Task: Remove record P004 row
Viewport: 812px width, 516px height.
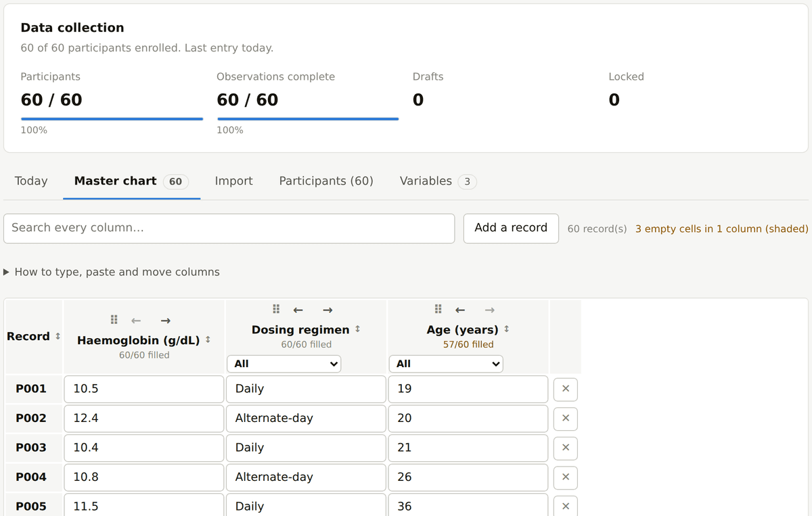Action: click(566, 477)
